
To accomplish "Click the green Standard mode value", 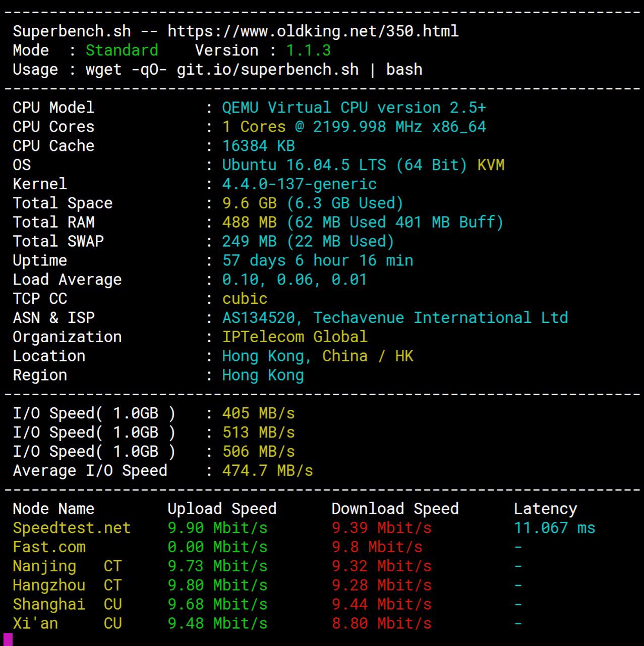I will [x=122, y=50].
